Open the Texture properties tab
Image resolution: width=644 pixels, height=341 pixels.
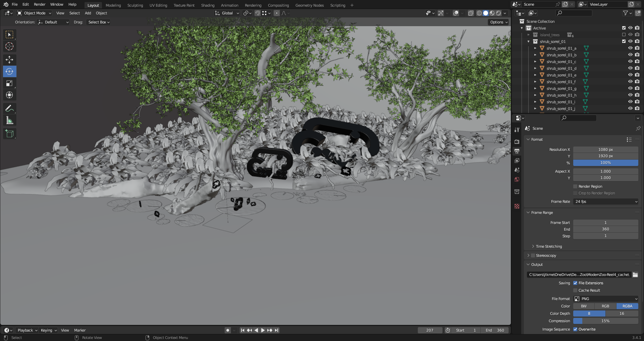[517, 206]
